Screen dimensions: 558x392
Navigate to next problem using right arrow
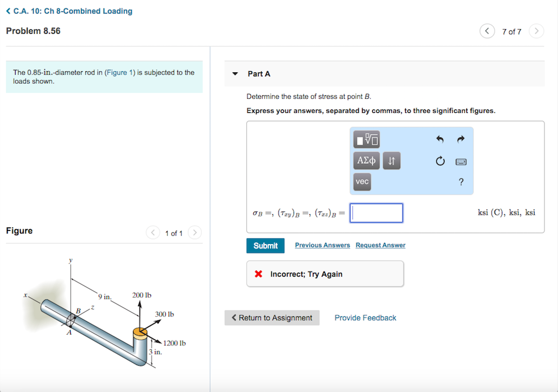(536, 31)
